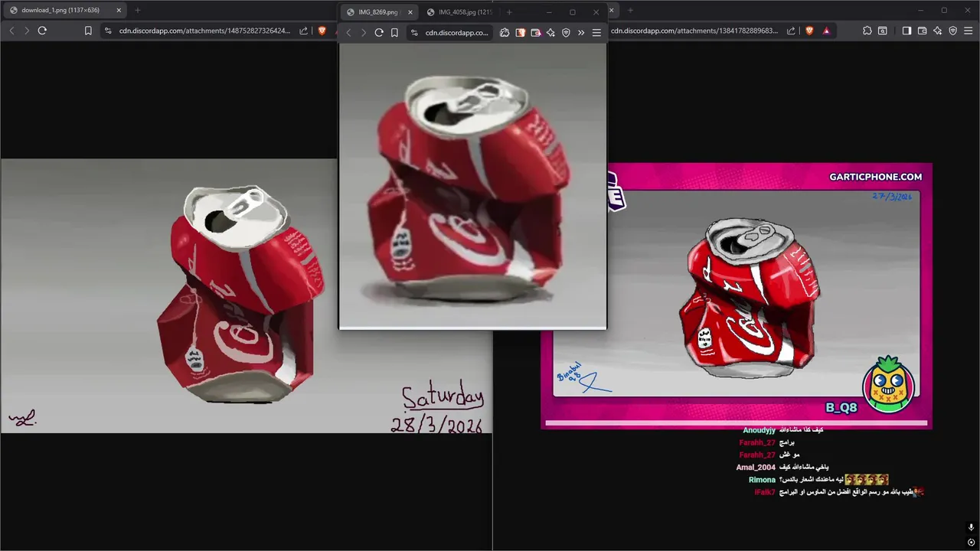Click the GARTICPHONE.COM text
Image resolution: width=980 pixels, height=551 pixels.
click(x=875, y=177)
